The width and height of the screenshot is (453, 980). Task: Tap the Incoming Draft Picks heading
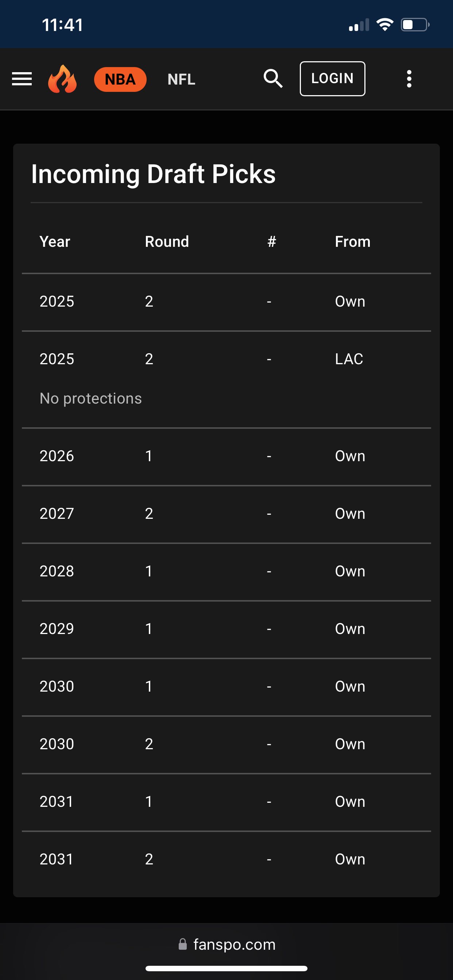pyautogui.click(x=153, y=174)
